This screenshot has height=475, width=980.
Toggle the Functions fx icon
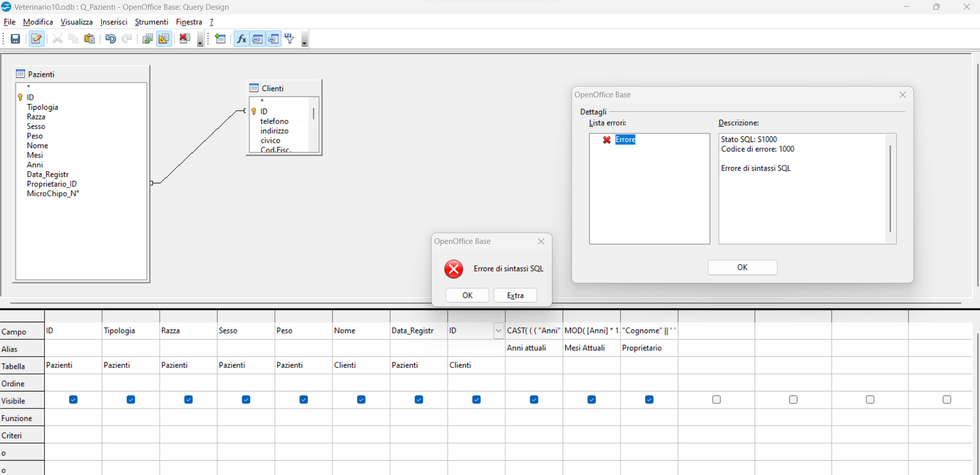click(242, 39)
